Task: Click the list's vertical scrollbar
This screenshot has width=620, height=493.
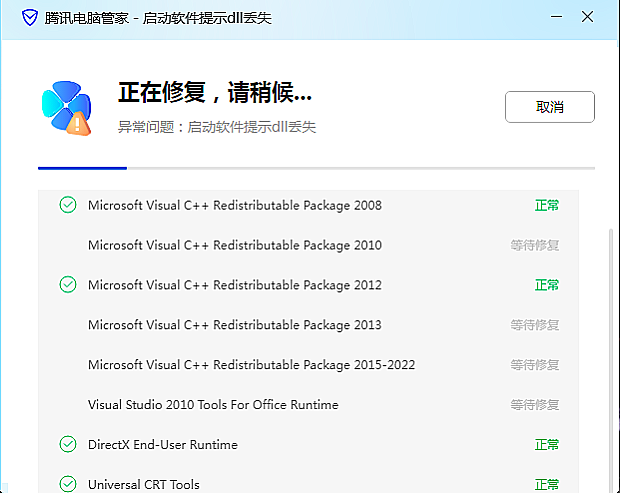Action: (611, 360)
